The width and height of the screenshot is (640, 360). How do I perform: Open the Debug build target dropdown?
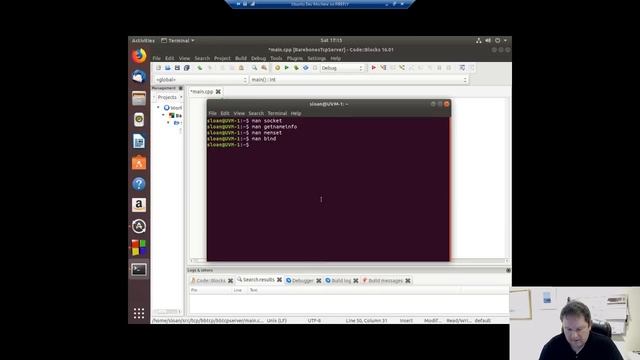coord(342,68)
